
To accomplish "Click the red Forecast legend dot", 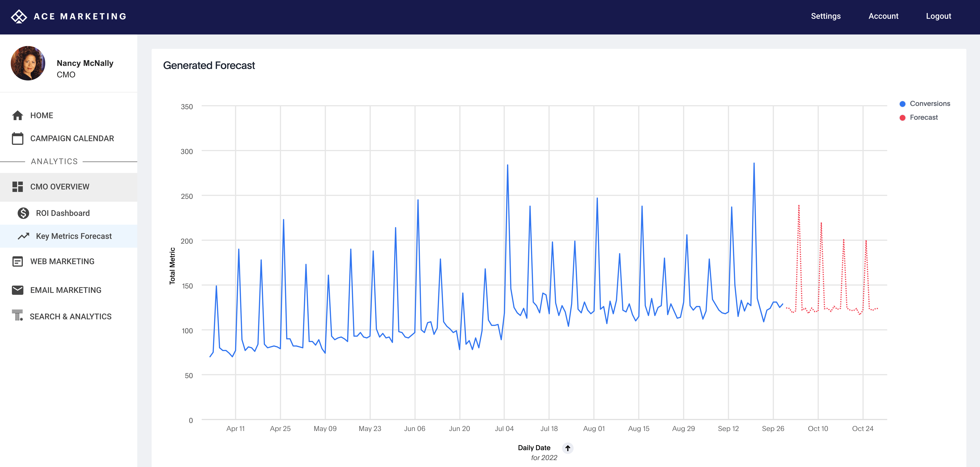I will pyautogui.click(x=902, y=118).
